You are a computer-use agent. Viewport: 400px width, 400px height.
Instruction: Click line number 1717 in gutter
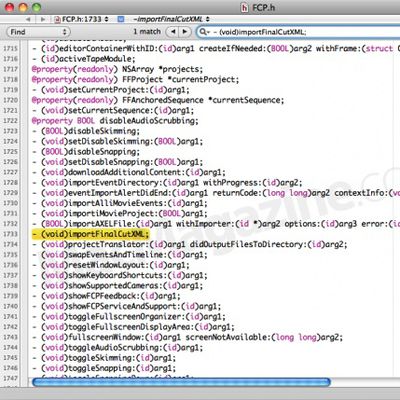point(10,69)
